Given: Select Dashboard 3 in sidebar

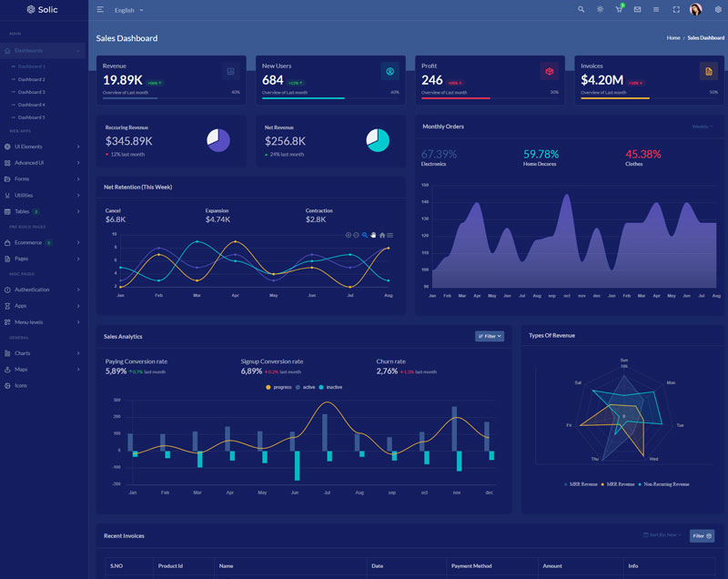Looking at the screenshot, I should click(31, 92).
